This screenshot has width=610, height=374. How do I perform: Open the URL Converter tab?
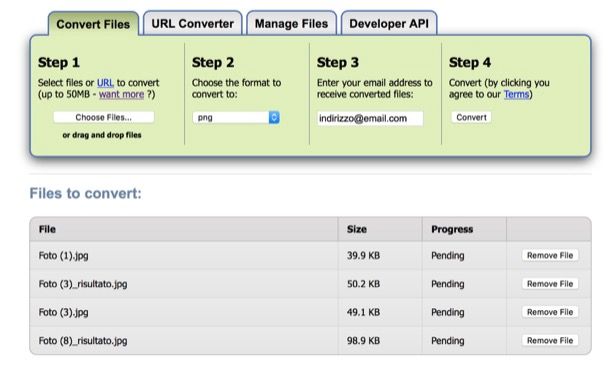coord(193,23)
